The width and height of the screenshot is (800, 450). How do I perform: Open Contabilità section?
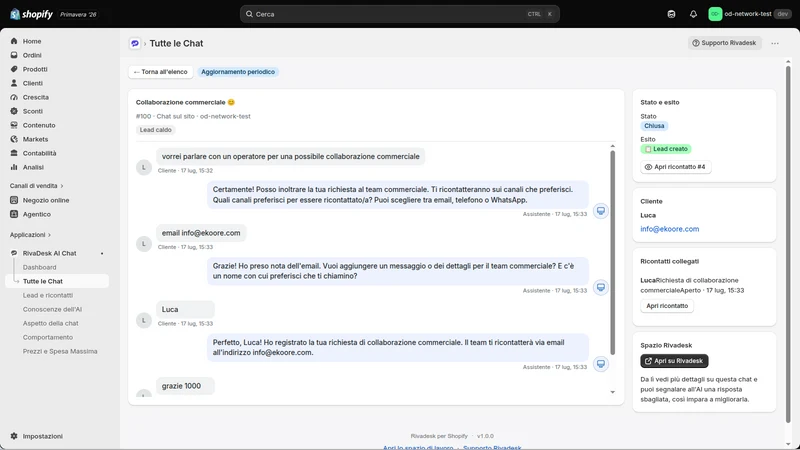tap(39, 153)
